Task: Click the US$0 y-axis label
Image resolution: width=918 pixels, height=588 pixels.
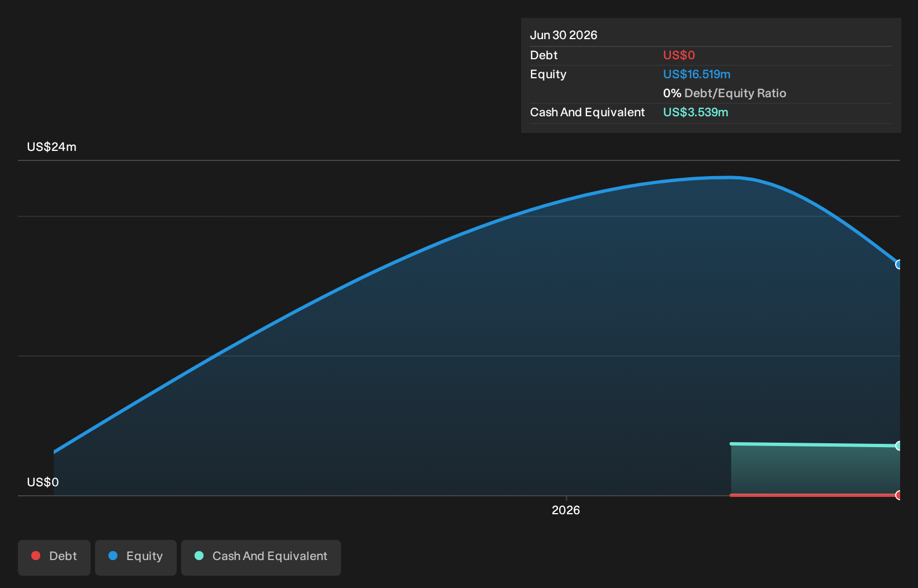Action: (42, 482)
